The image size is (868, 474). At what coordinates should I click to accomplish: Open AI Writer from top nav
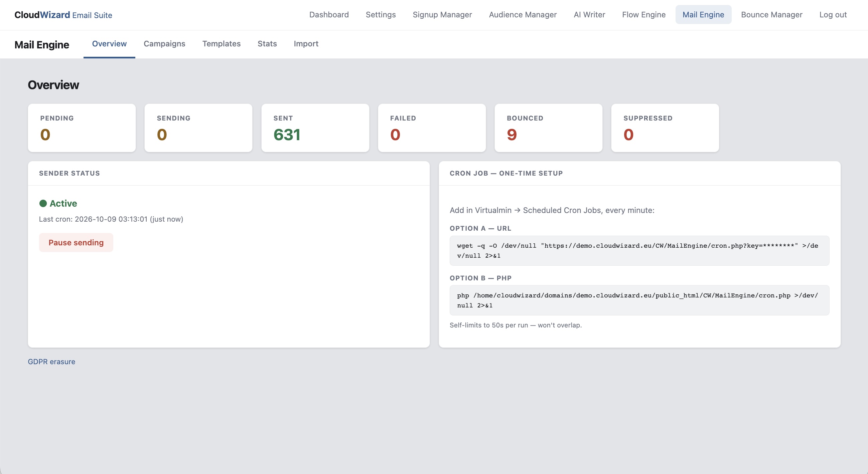(x=589, y=14)
